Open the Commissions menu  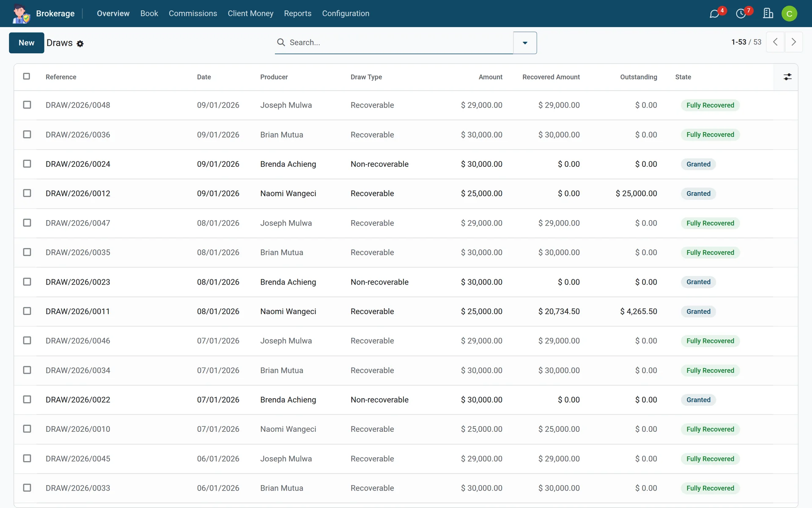pyautogui.click(x=193, y=14)
